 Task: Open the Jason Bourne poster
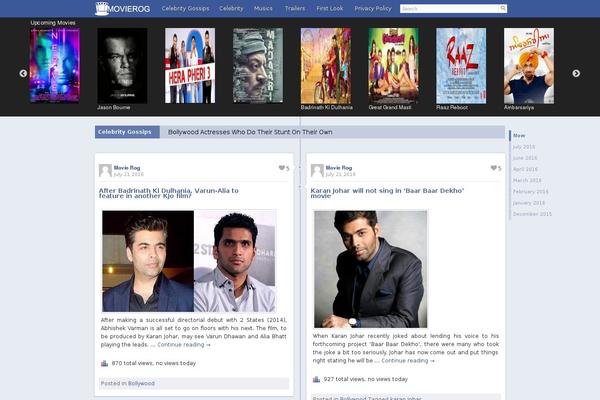(x=122, y=65)
